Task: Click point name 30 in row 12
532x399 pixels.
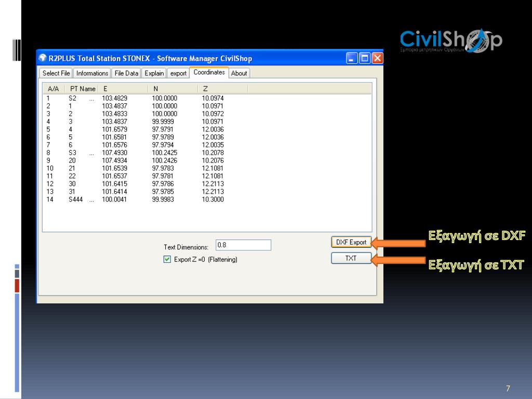Action: (72, 184)
